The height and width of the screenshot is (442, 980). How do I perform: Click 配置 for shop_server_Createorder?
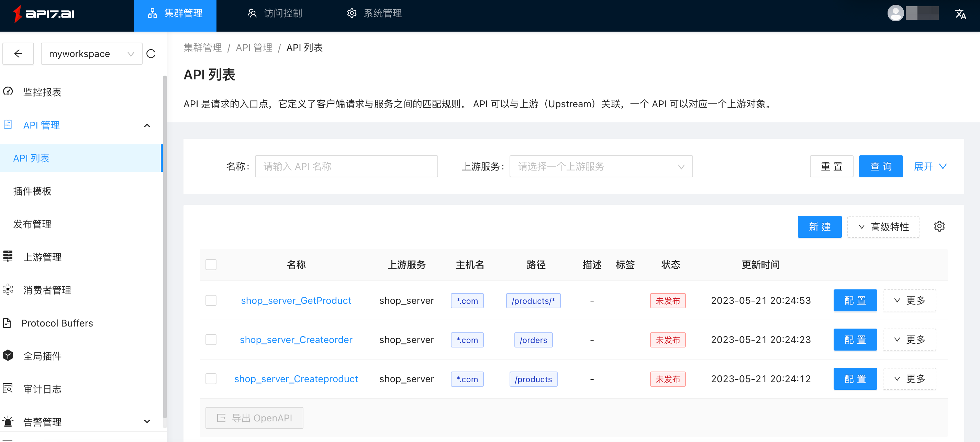(855, 340)
